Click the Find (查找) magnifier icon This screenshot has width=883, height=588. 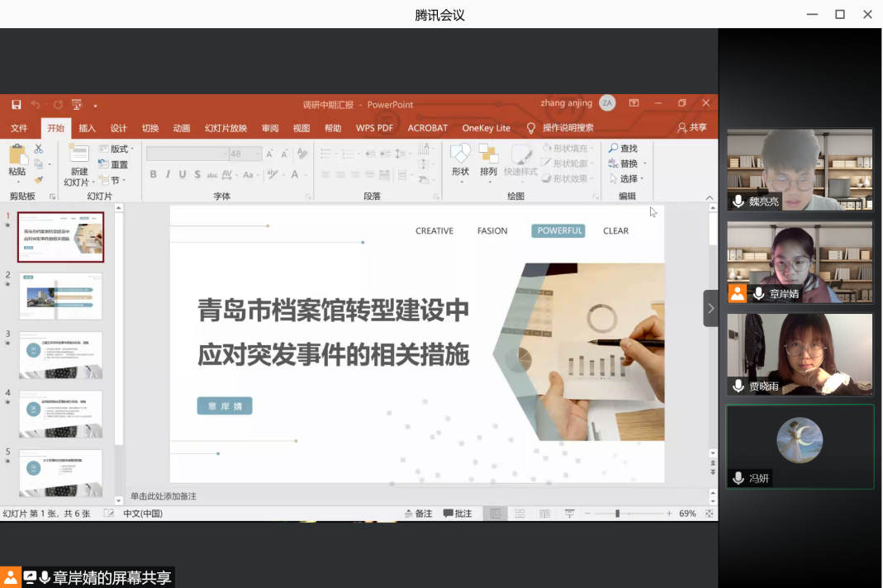click(x=614, y=149)
